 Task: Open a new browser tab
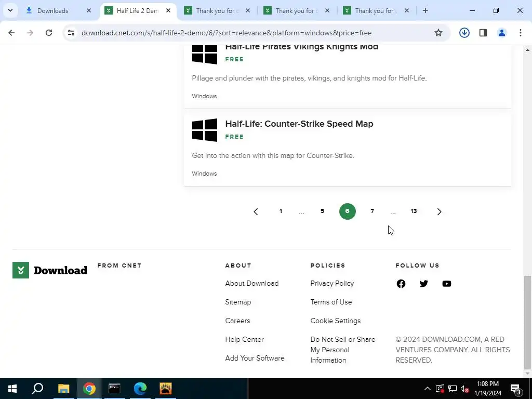pyautogui.click(x=425, y=10)
